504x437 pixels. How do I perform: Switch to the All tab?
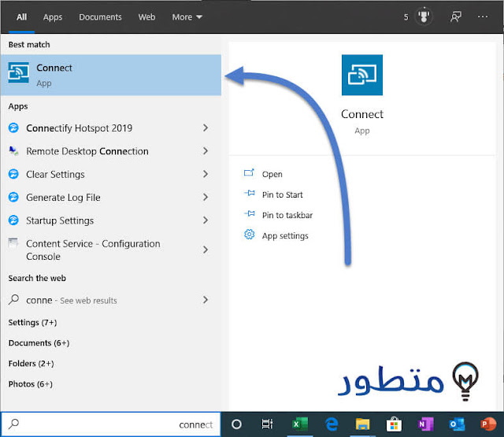click(21, 17)
